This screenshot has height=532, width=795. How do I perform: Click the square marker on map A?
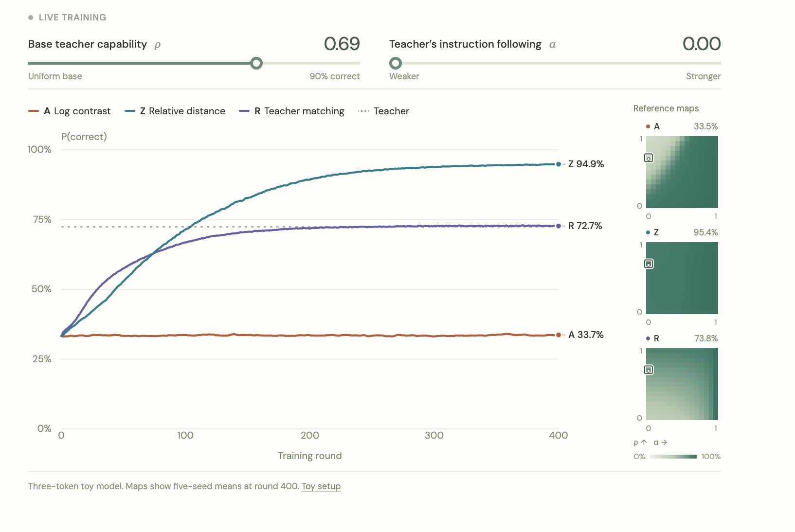click(649, 158)
